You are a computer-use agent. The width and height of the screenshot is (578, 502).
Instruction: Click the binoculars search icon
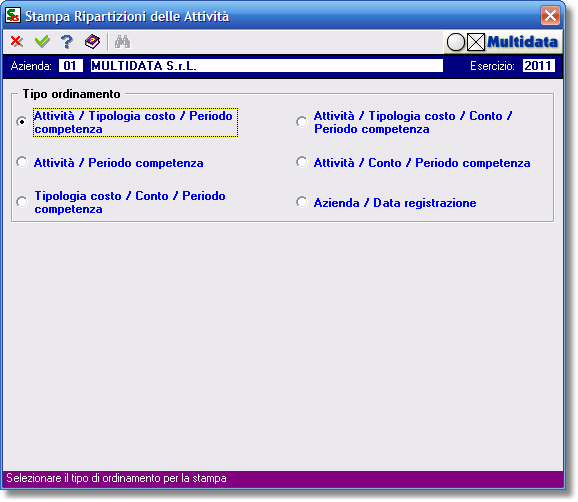[122, 42]
